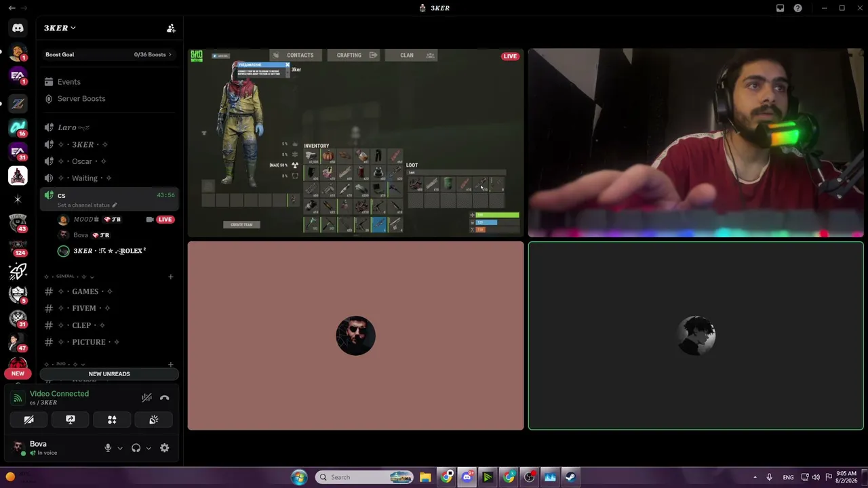Collapse the GENERAL category
The width and height of the screenshot is (868, 488).
[69, 277]
